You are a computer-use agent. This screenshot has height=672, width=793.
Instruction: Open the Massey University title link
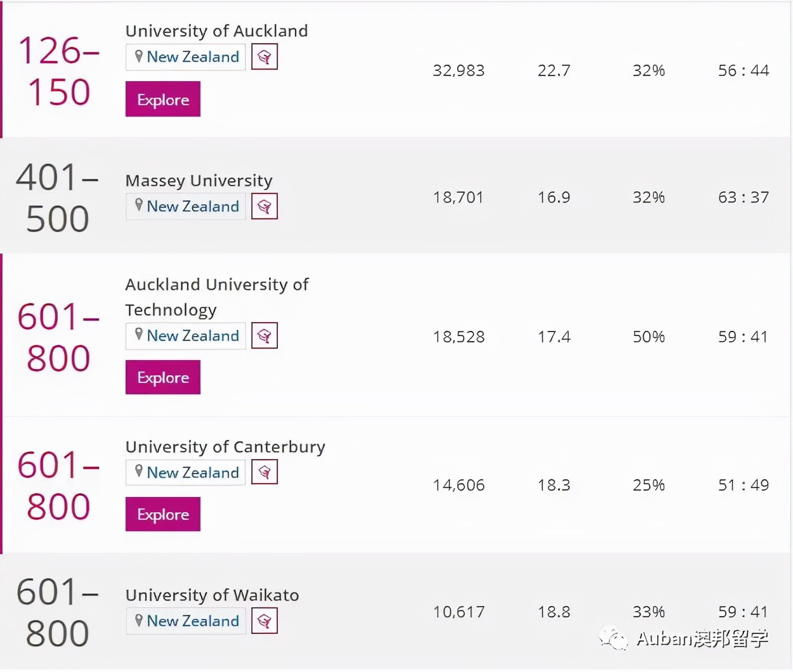[199, 181]
